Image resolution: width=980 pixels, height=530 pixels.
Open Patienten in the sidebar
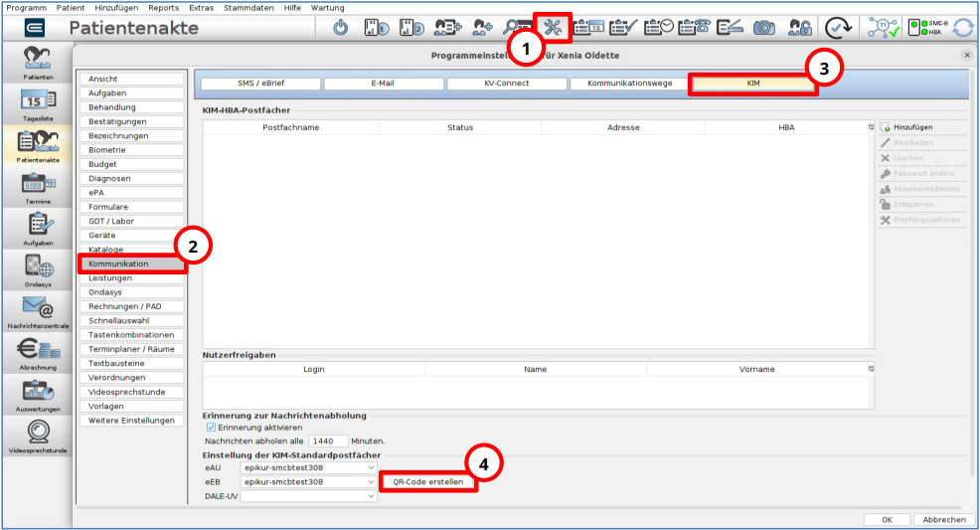click(38, 63)
